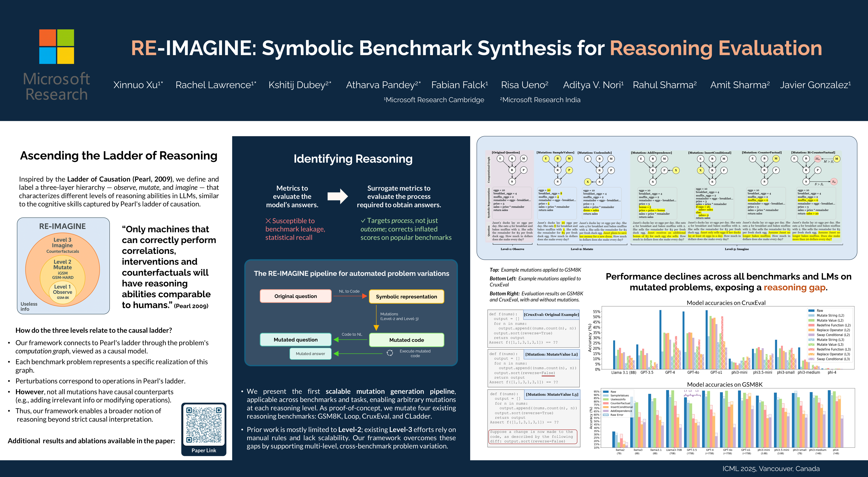Click the Mutated answer box
The width and height of the screenshot is (868, 477).
click(x=310, y=354)
